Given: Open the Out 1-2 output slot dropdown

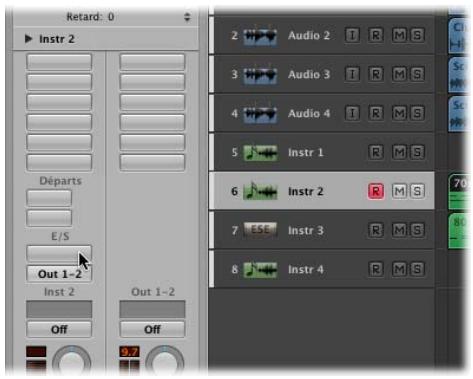Looking at the screenshot, I should (59, 274).
